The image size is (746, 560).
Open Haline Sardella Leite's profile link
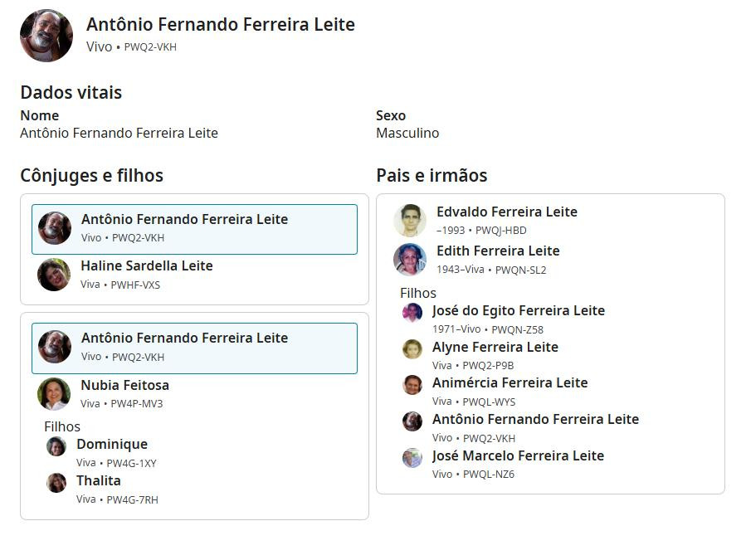point(147,266)
